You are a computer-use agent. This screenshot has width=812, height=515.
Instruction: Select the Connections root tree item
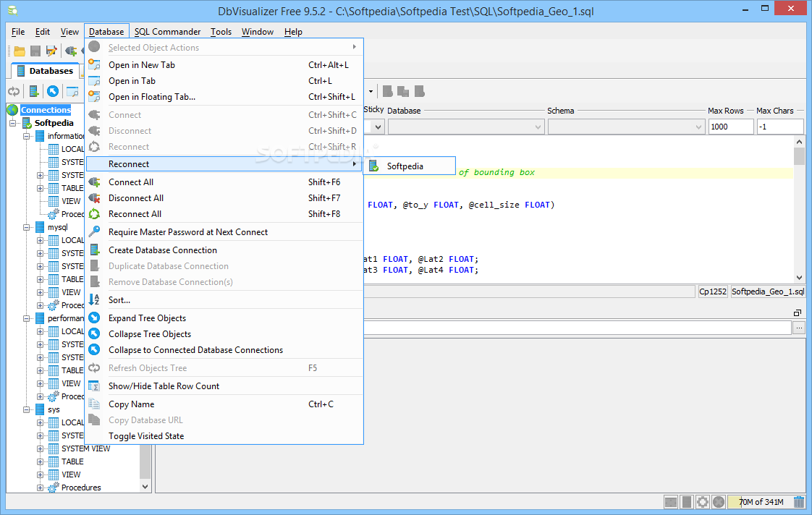pos(46,110)
